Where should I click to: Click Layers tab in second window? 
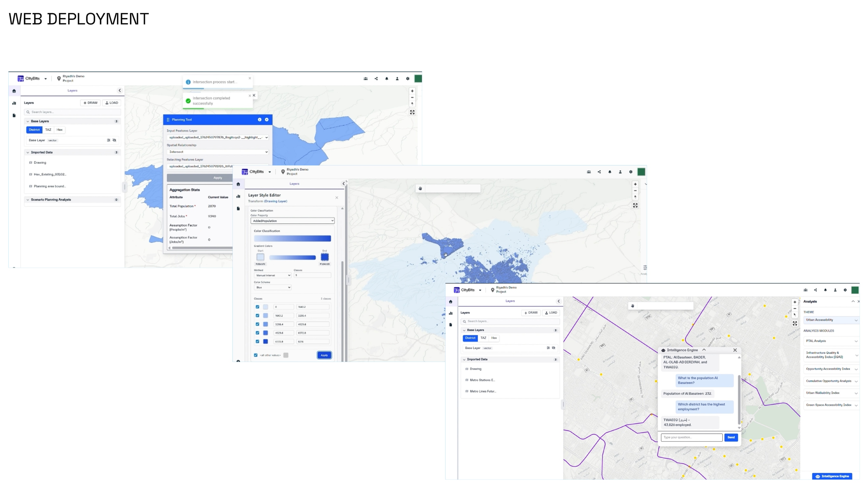tap(294, 184)
